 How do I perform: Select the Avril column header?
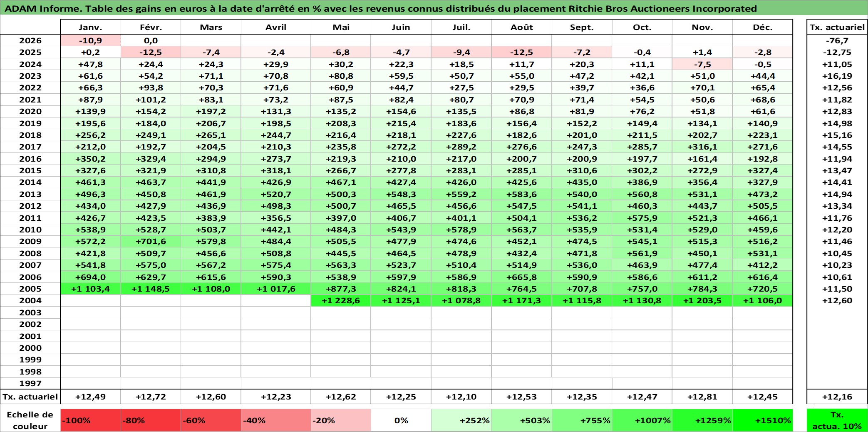tap(276, 27)
